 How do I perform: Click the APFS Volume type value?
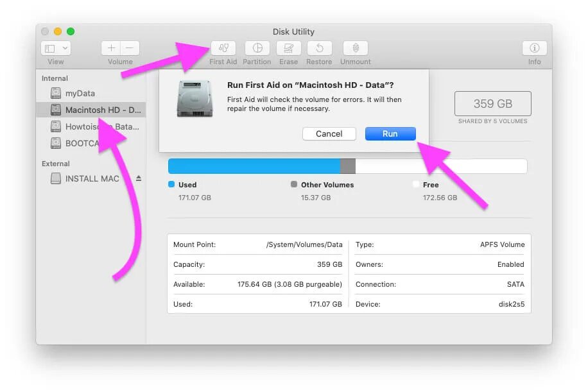pos(502,244)
